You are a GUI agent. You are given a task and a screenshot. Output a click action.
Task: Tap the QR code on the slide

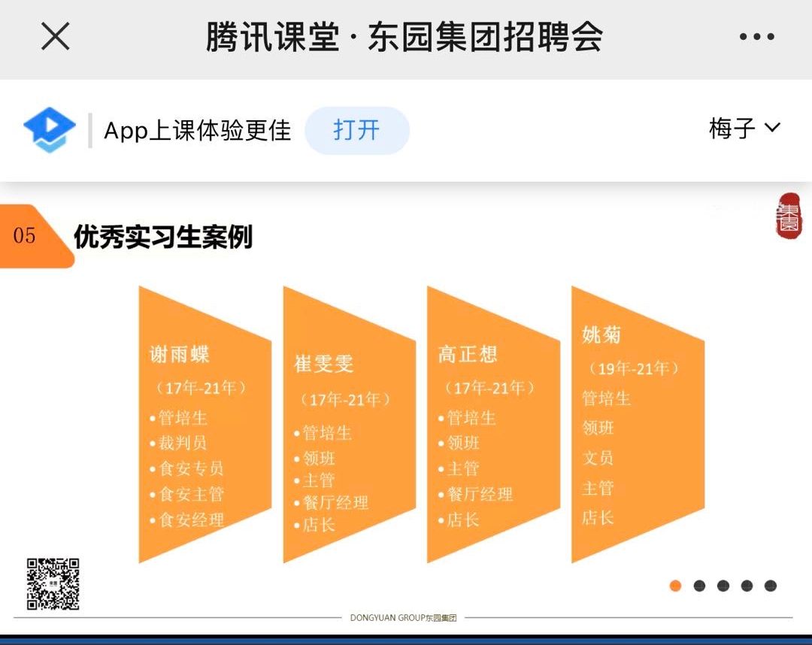click(53, 583)
